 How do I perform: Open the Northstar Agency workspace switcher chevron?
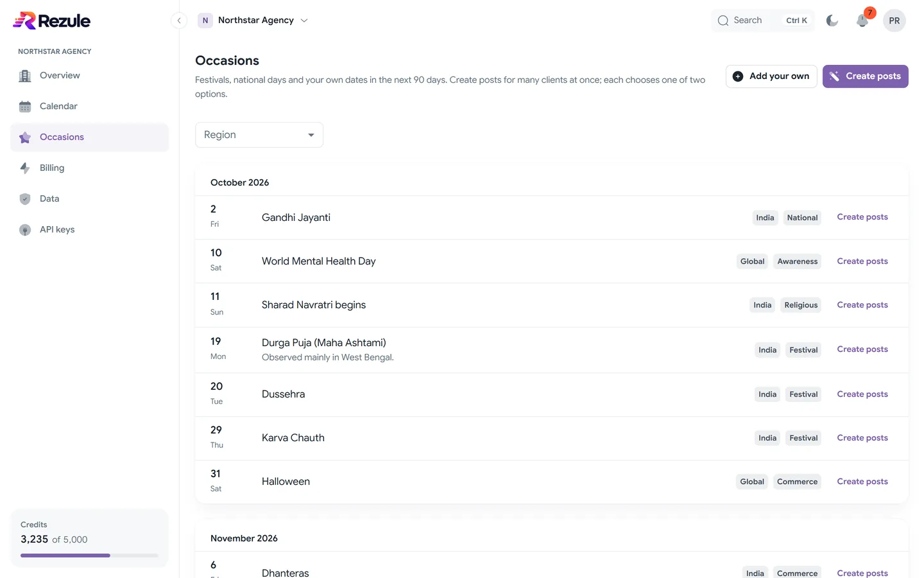304,21
